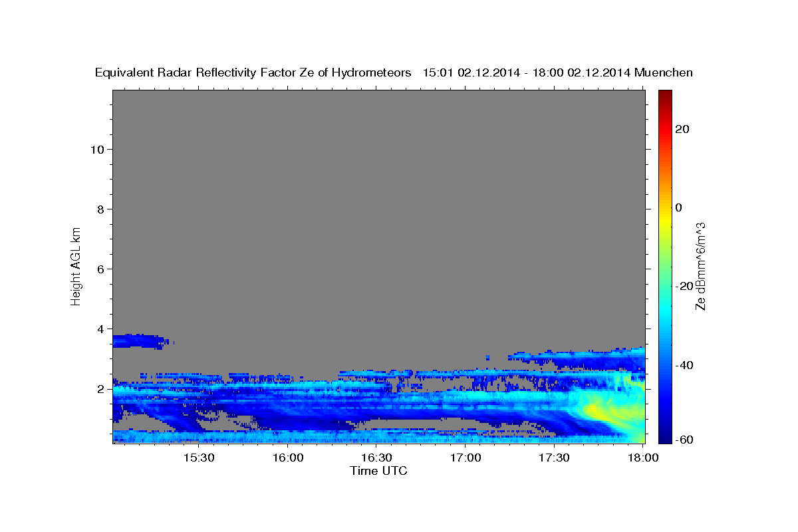Click the colorbar label -20
798x532 pixels.
[x=683, y=286]
